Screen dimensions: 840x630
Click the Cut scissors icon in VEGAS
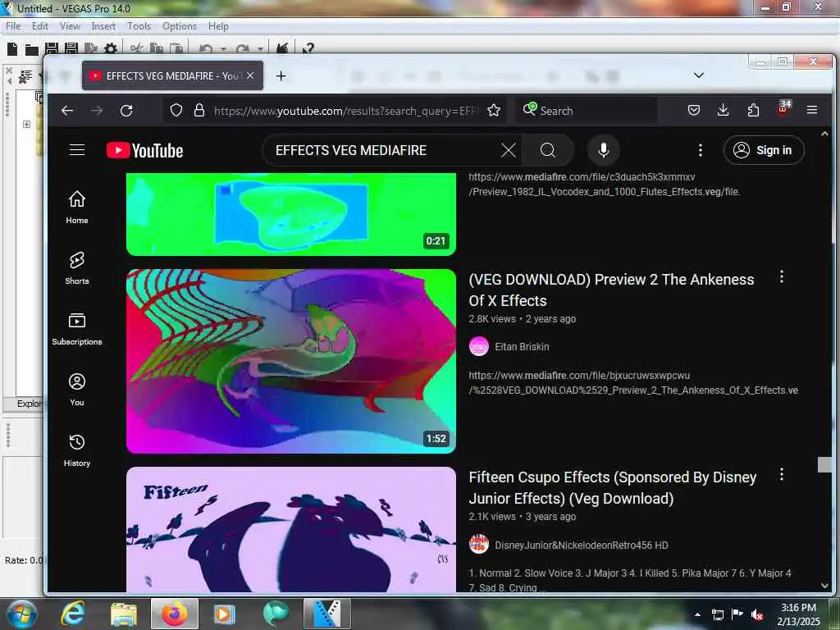(136, 49)
